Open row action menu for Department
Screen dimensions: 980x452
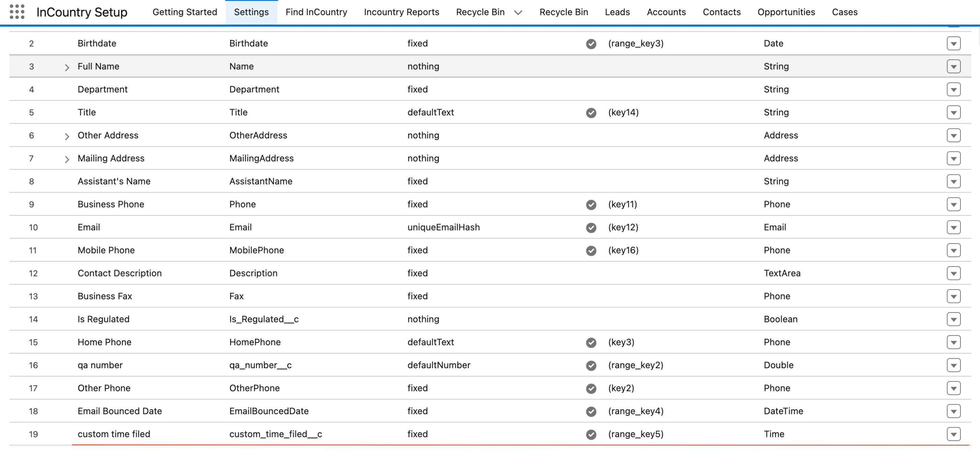point(953,89)
